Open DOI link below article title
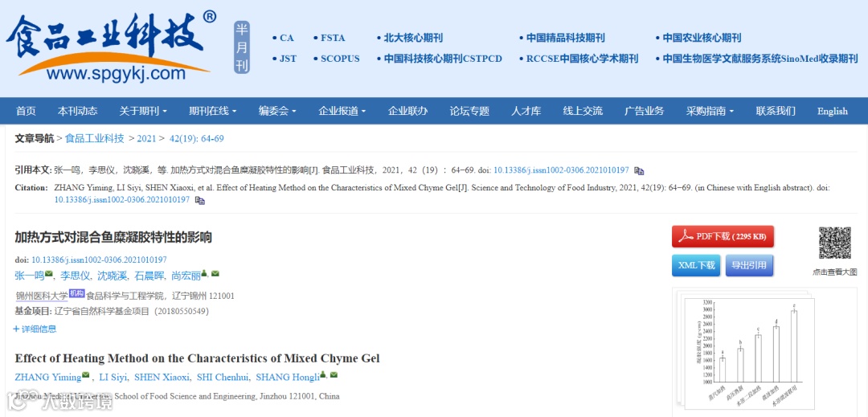The height and width of the screenshot is (417, 868). point(99,260)
